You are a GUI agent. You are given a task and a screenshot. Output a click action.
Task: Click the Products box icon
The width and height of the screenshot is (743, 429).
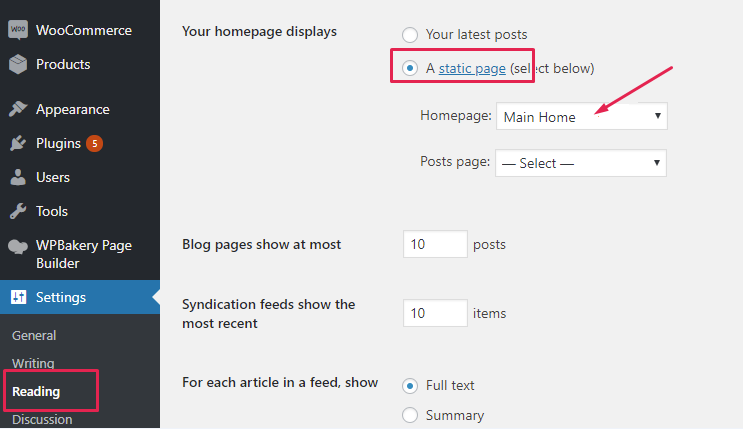[18, 64]
